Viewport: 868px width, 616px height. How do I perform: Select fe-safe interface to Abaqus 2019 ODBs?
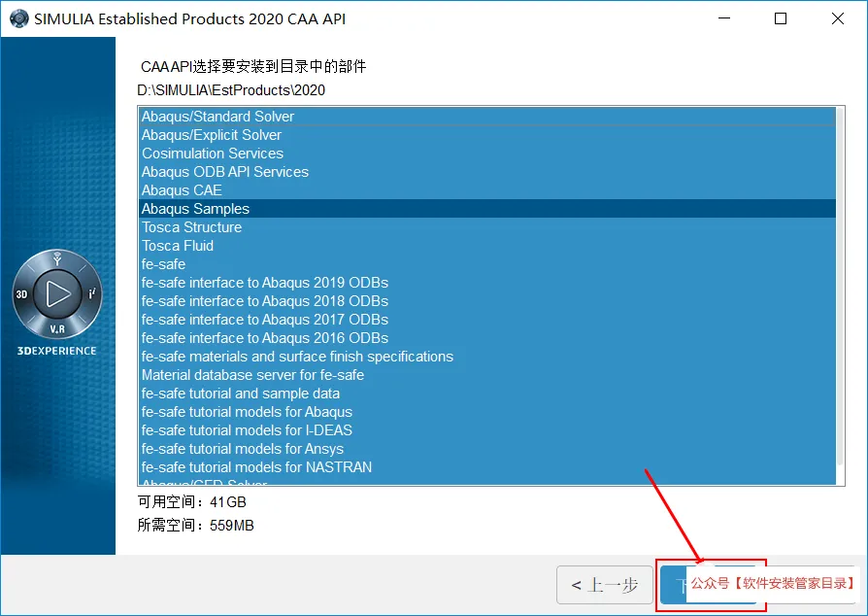coord(487,283)
